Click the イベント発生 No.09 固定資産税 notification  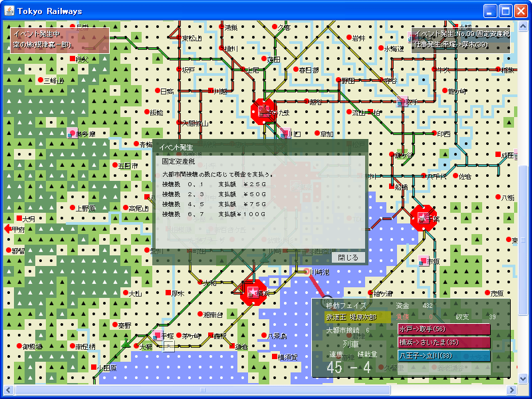[460, 40]
